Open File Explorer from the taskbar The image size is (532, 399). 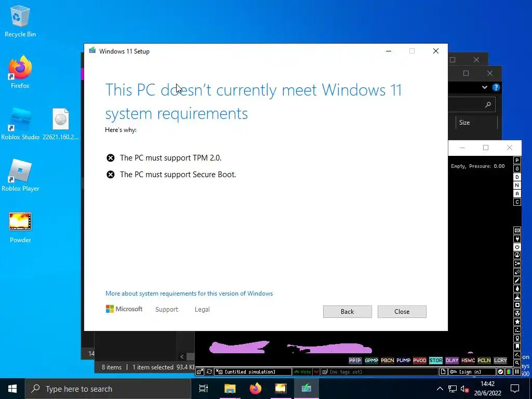click(x=230, y=389)
